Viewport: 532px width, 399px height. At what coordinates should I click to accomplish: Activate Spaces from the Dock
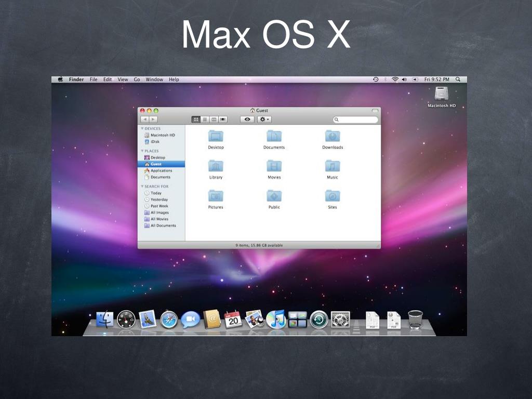tap(297, 320)
